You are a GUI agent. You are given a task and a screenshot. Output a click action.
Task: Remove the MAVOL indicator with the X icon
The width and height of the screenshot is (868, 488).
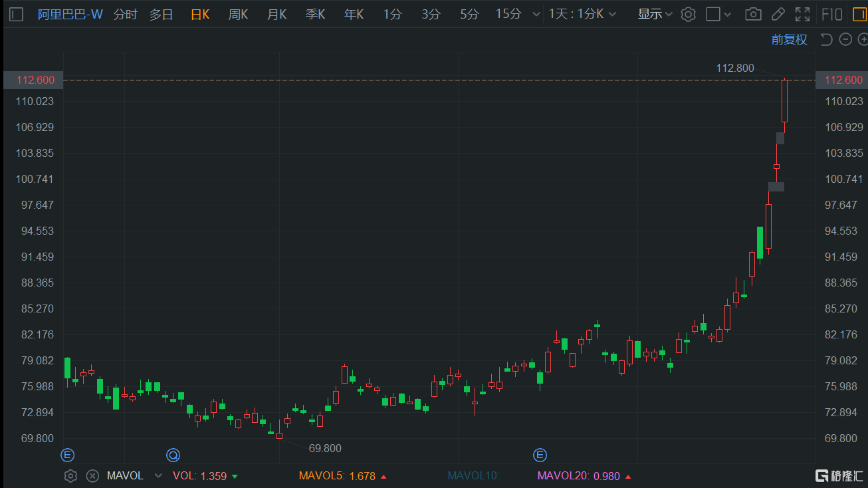pos(92,475)
